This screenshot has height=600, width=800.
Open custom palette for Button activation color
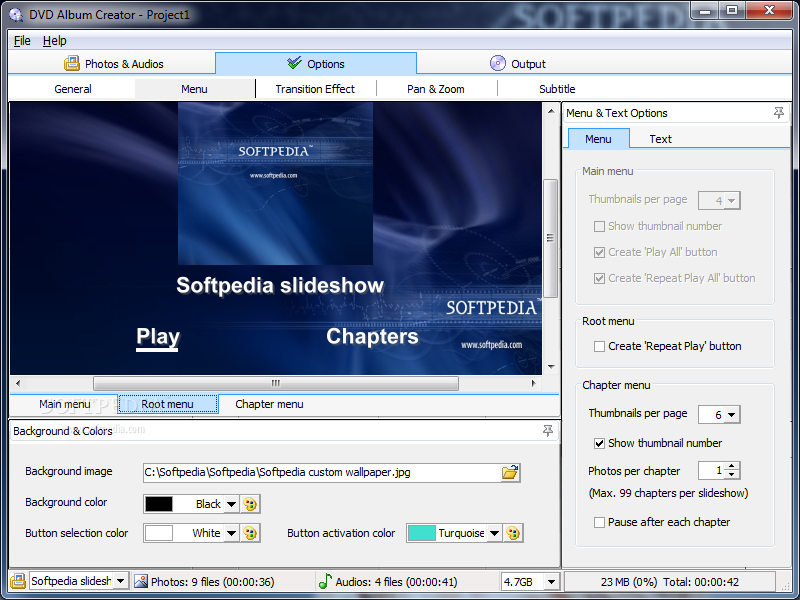513,533
